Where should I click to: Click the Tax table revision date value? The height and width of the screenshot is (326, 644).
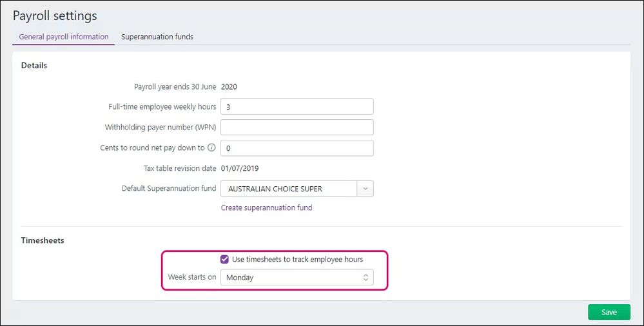coord(239,168)
